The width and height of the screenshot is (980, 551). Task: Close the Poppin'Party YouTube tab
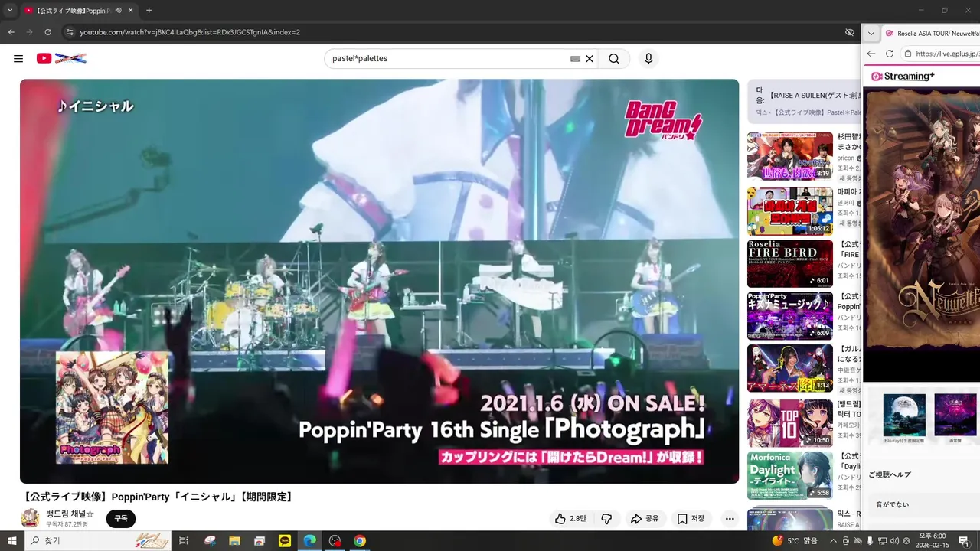pyautogui.click(x=131, y=11)
